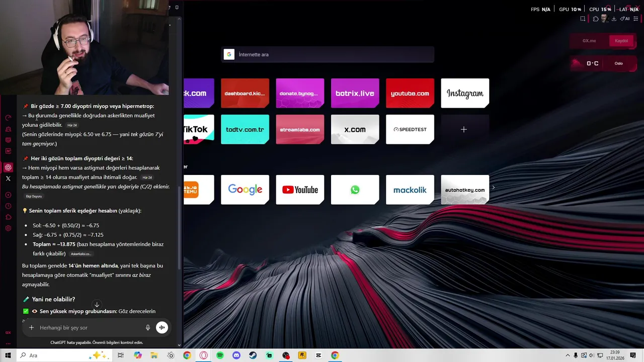644x362 pixels.
Task: Open the X (Twitter) sidebar icon
Action: [8, 178]
